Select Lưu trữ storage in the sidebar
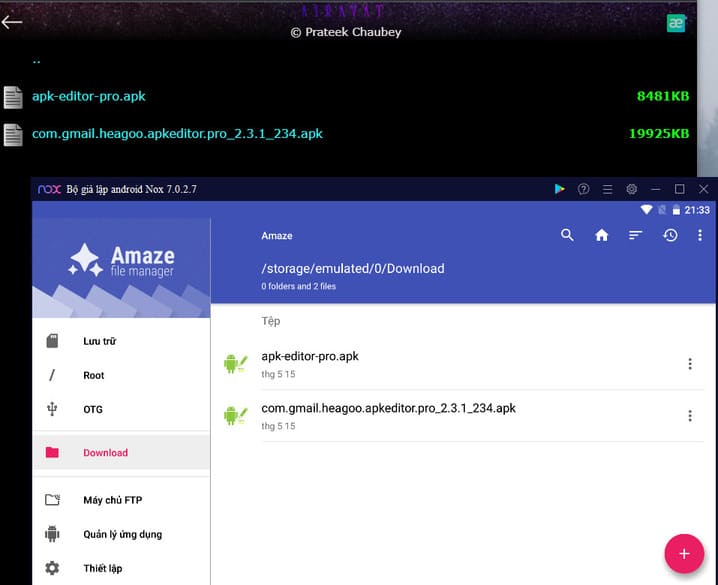718x585 pixels. click(x=121, y=341)
